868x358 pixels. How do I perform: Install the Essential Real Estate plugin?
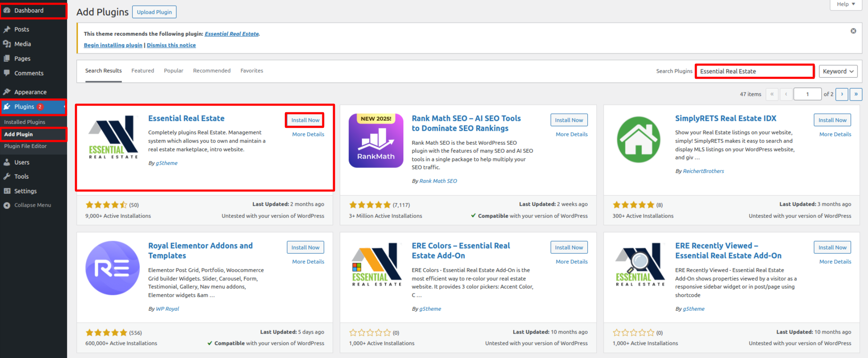point(305,120)
